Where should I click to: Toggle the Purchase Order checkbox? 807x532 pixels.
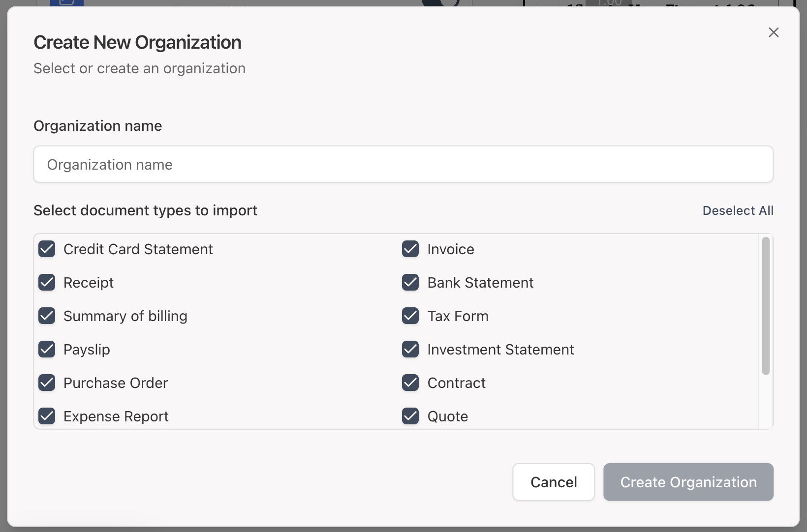[47, 383]
